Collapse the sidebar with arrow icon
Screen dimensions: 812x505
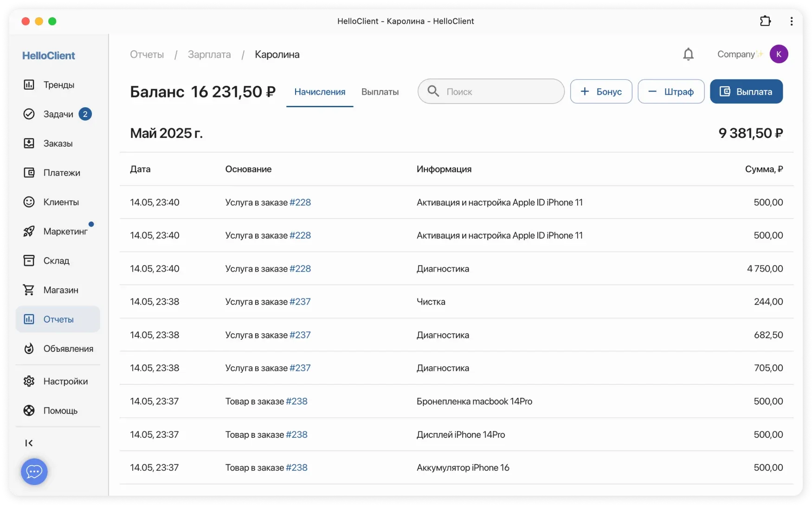(29, 443)
